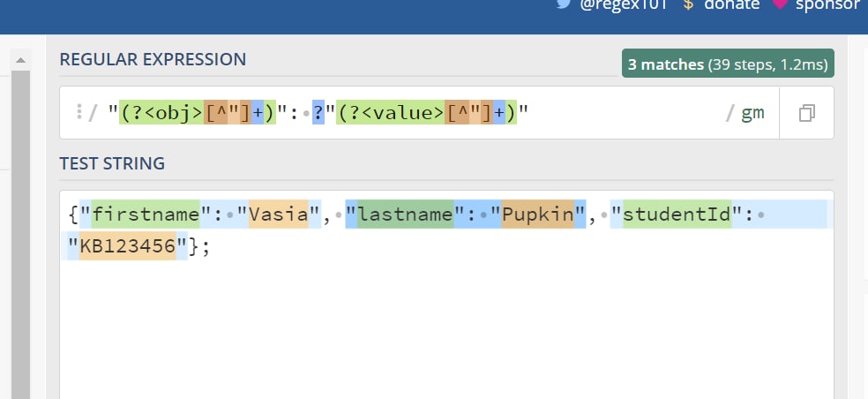The image size is (868, 399).
Task: Click the 'Pupkin' value in test string
Action: pyautogui.click(x=538, y=215)
